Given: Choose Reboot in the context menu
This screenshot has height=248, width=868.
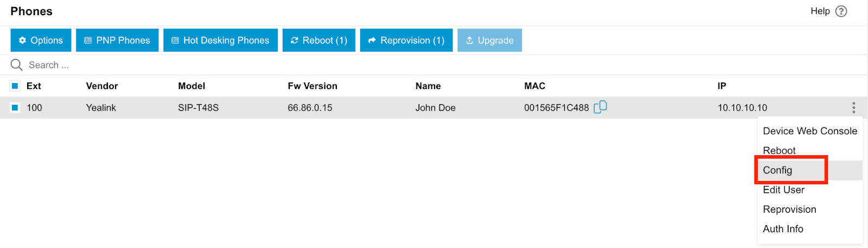Looking at the screenshot, I should pos(779,150).
